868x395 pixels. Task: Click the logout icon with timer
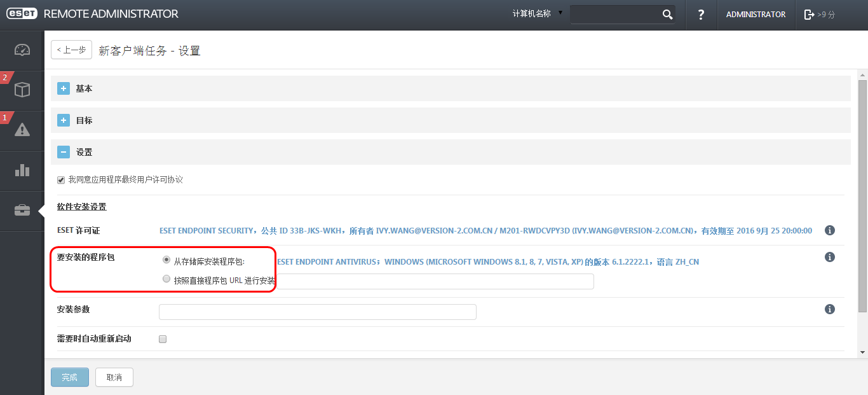[820, 15]
